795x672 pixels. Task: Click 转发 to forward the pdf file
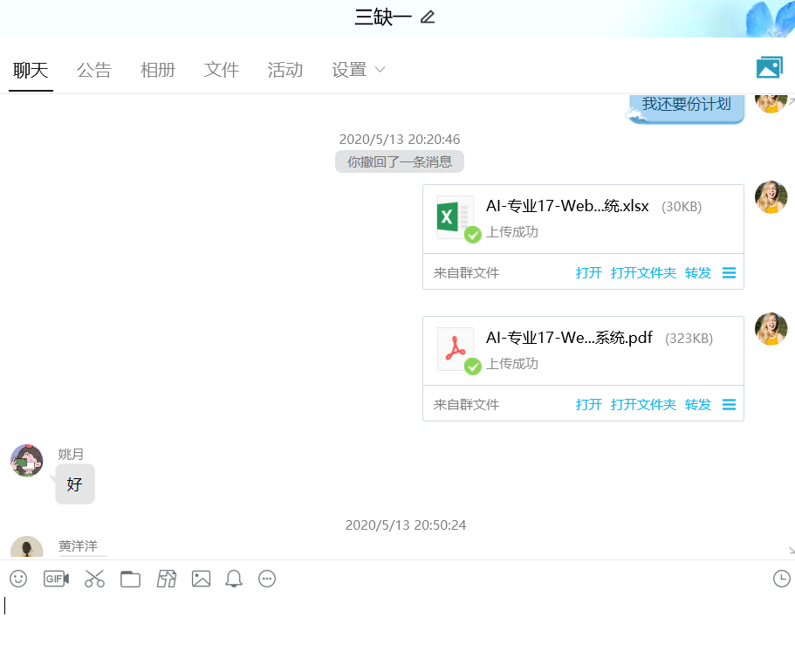698,405
